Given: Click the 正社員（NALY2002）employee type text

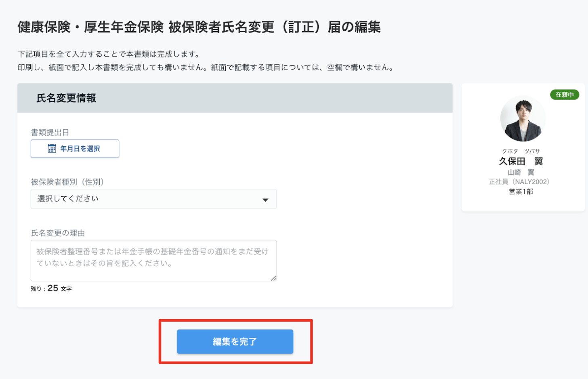Looking at the screenshot, I should click(x=519, y=182).
